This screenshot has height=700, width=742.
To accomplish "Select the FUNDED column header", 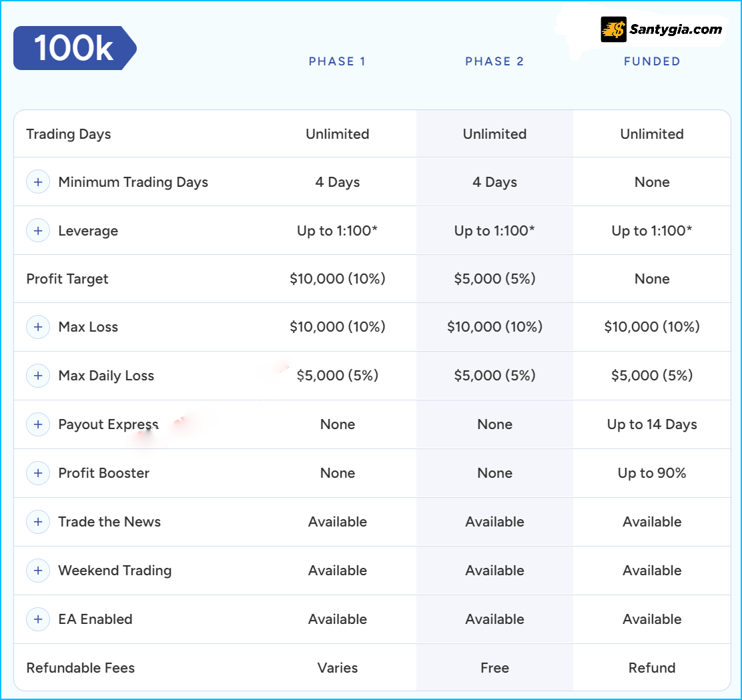I will pyautogui.click(x=652, y=61).
